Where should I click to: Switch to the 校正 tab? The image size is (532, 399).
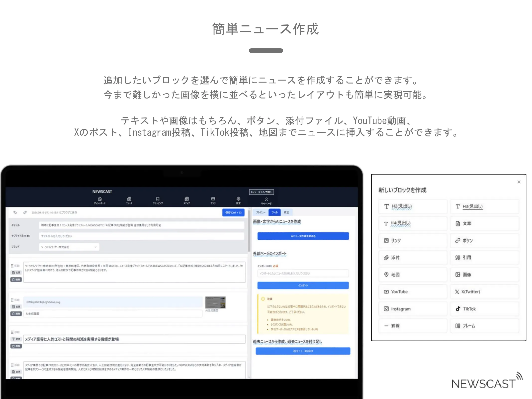(286, 212)
